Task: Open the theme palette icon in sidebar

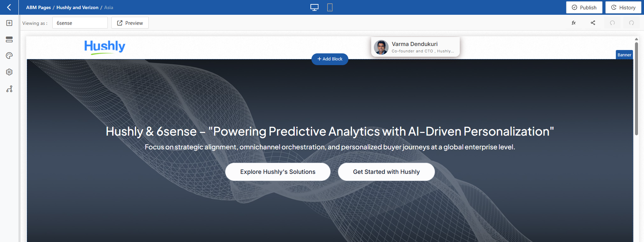Action: (9, 56)
